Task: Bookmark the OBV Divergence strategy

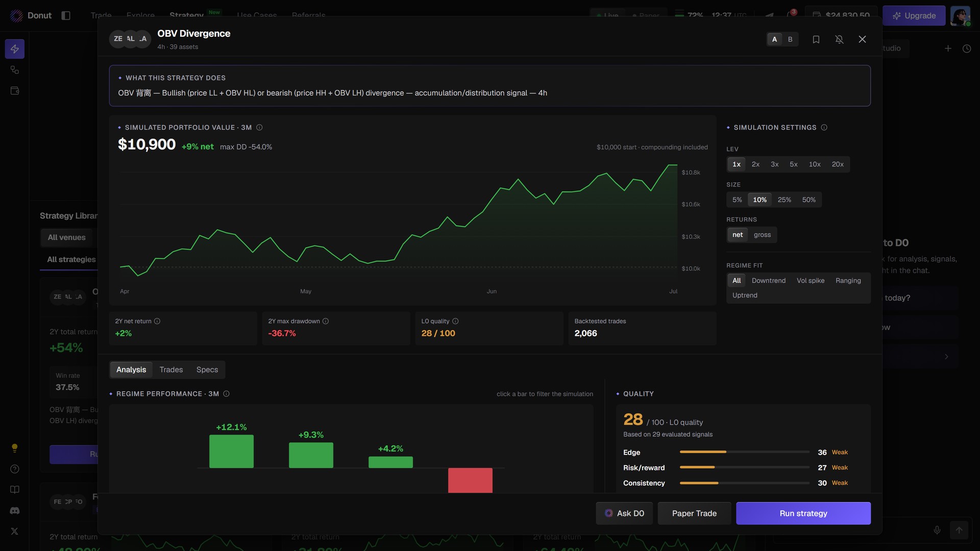Action: 816,39
